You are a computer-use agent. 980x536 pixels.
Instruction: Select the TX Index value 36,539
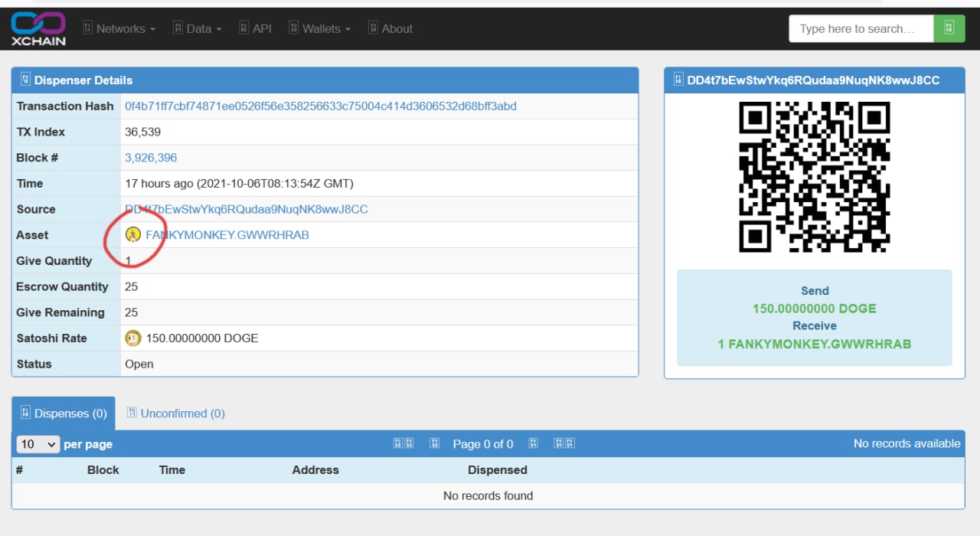pos(143,132)
